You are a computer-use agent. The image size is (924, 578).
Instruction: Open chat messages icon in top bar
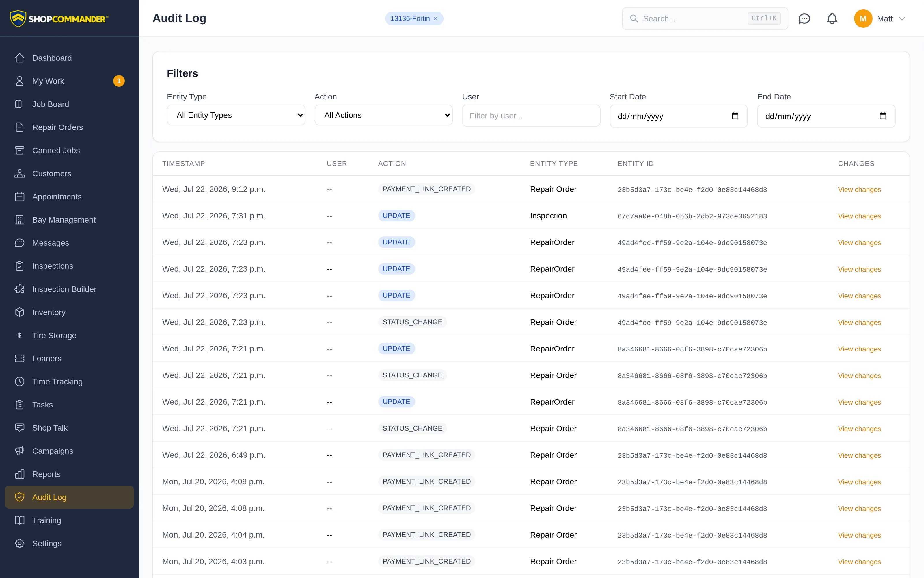pos(804,18)
